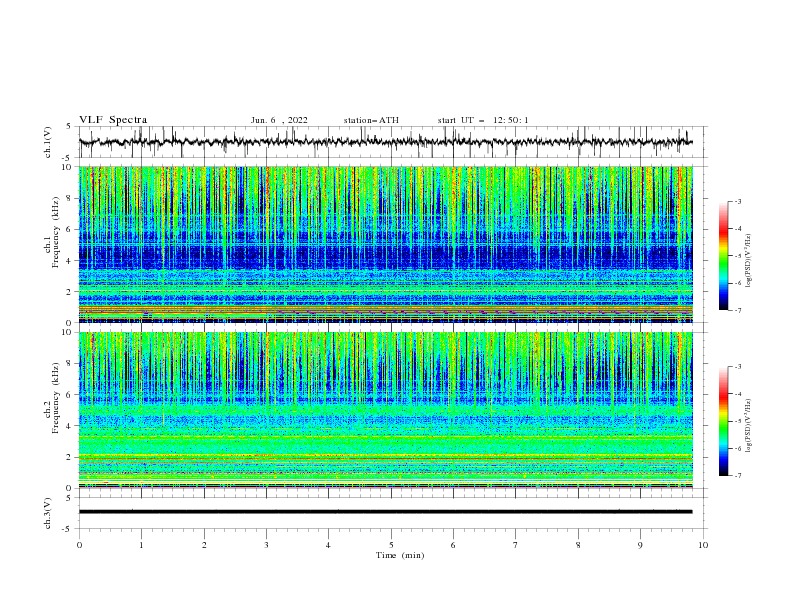This screenshot has width=792, height=612.
Task: Click the 'ch.3(V)' axis label
Action: point(48,513)
